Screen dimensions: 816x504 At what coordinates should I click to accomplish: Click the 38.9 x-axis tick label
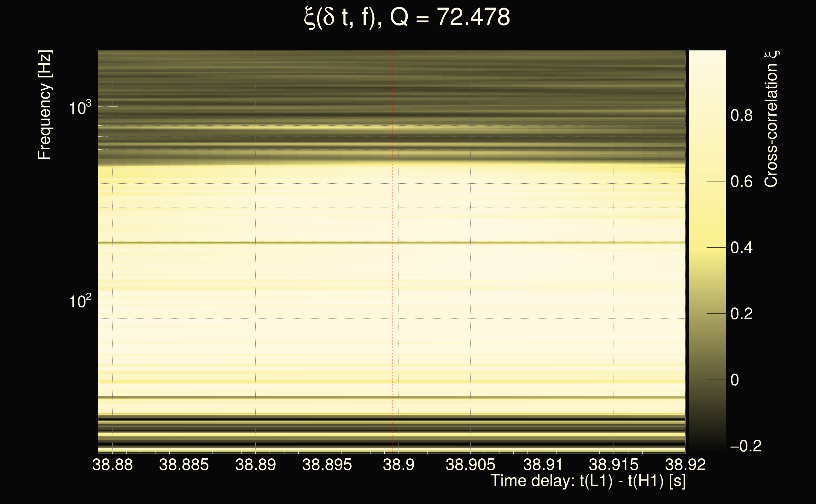399,465
